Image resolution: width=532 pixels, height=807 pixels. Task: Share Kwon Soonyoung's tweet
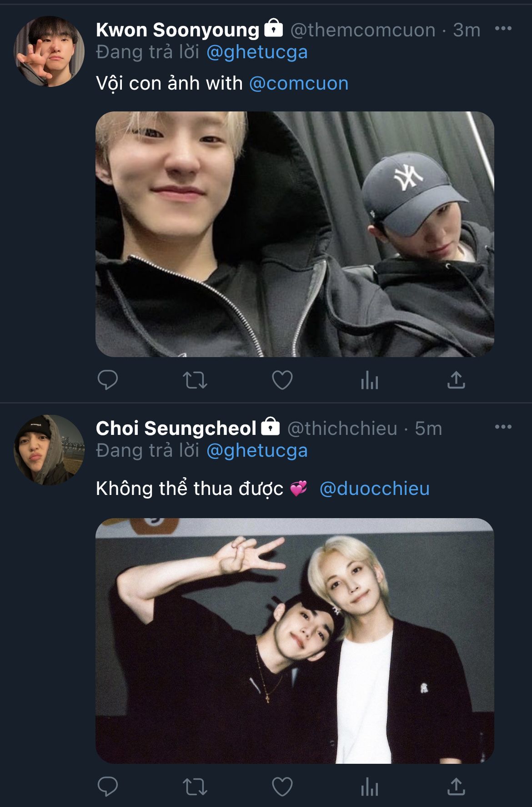(456, 380)
